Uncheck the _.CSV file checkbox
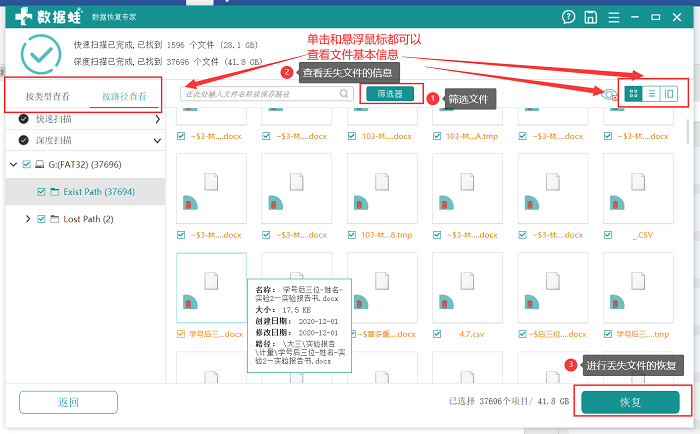700x434 pixels. (608, 235)
